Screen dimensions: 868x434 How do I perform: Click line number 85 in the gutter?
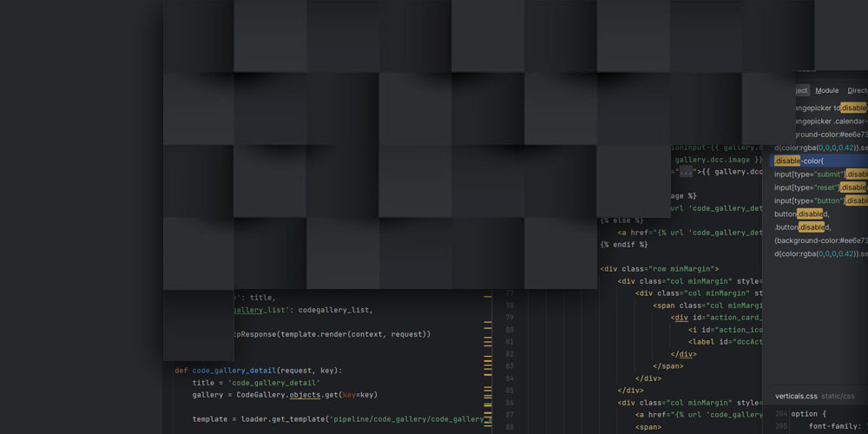508,391
